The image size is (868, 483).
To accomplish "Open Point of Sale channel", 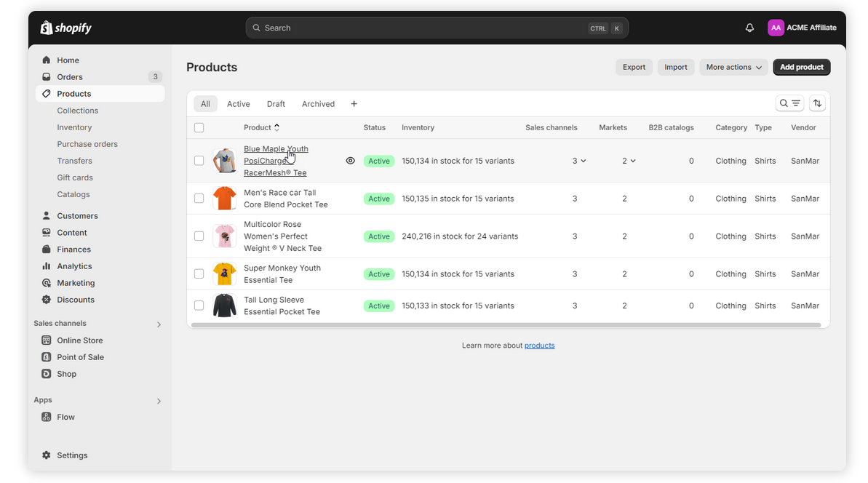I will coord(80,357).
